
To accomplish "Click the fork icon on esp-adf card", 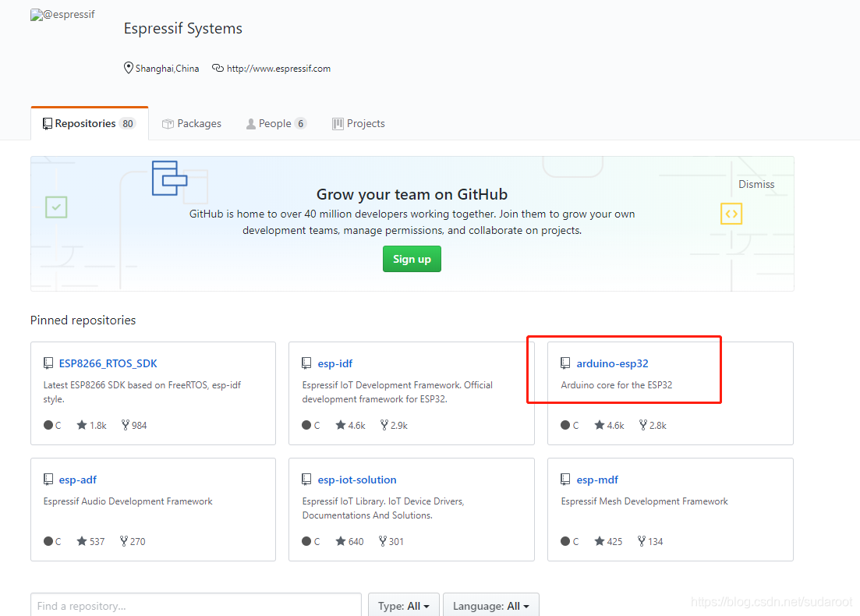I will click(x=124, y=541).
